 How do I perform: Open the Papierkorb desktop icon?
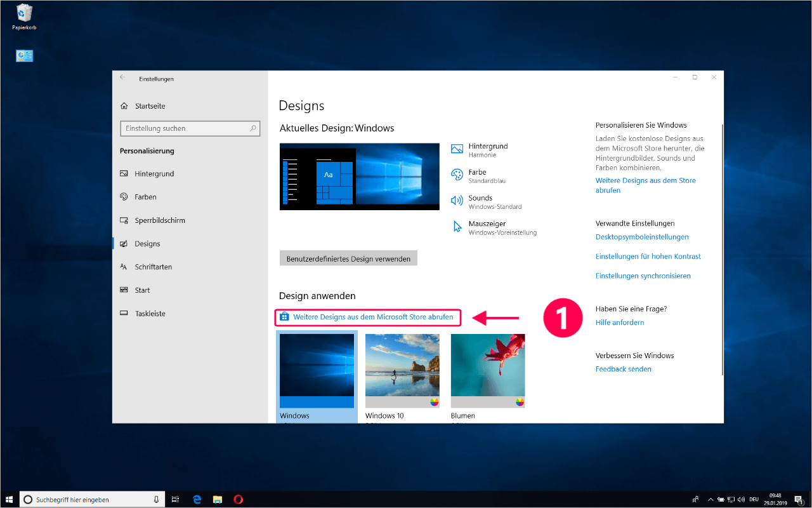[24, 17]
